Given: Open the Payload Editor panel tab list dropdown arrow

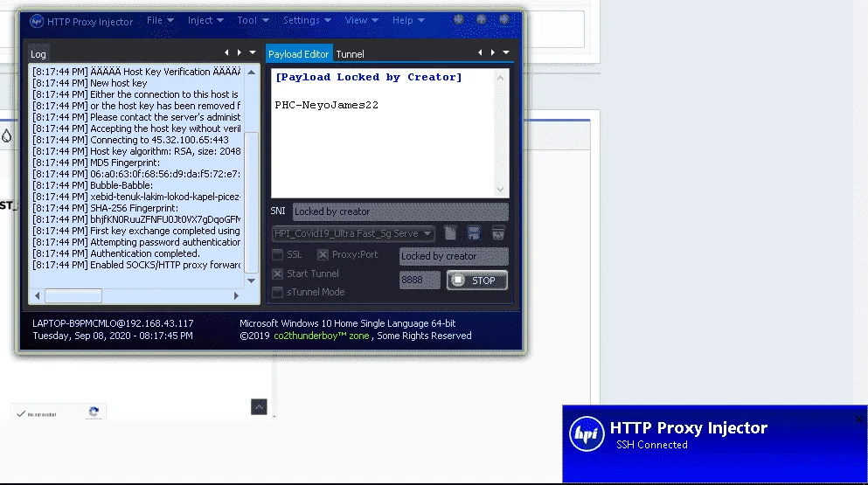Looking at the screenshot, I should 506,52.
